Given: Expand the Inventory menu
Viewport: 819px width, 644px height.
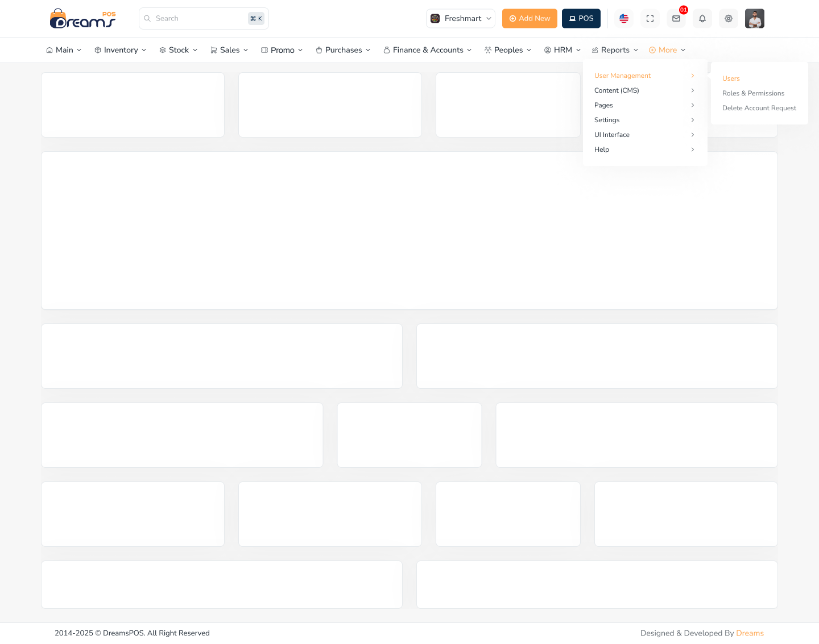Looking at the screenshot, I should (120, 50).
